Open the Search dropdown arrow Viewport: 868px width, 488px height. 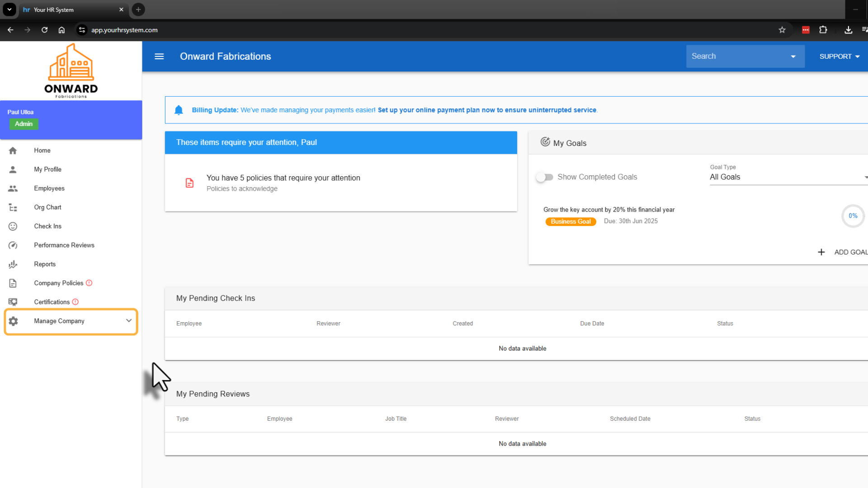793,56
